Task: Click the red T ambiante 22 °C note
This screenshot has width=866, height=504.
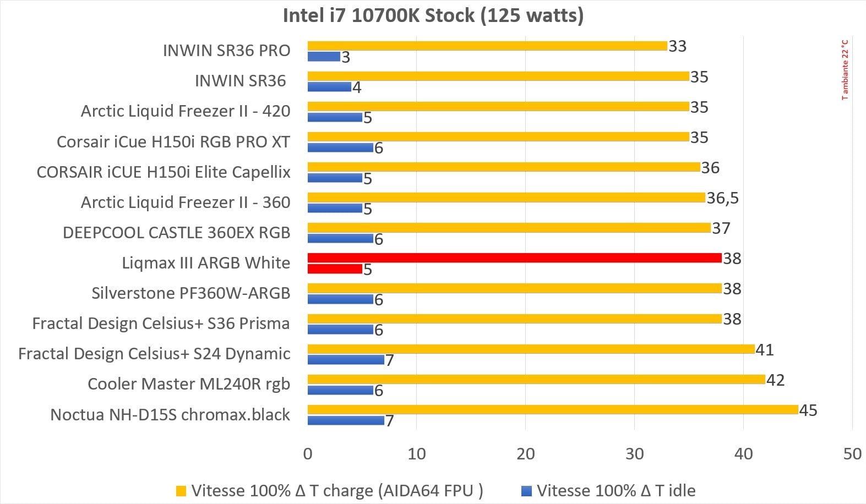Action: coord(845,70)
